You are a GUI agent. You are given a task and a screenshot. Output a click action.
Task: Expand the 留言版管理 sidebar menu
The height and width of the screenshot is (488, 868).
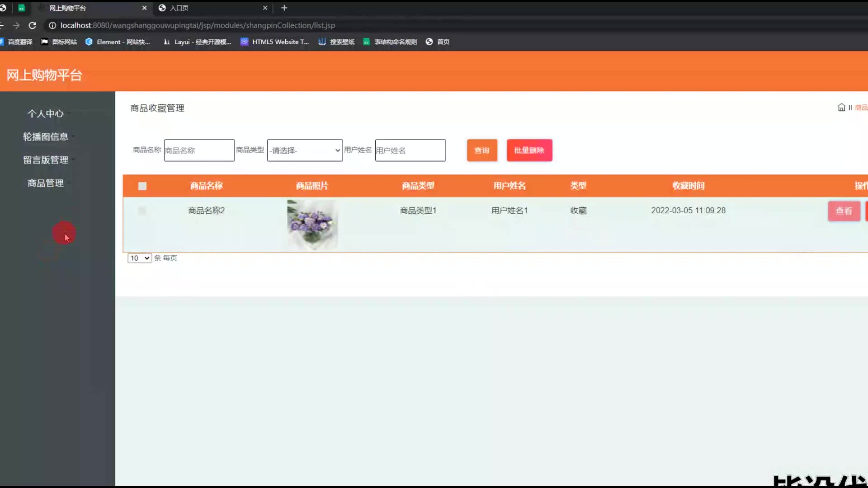[46, 160]
